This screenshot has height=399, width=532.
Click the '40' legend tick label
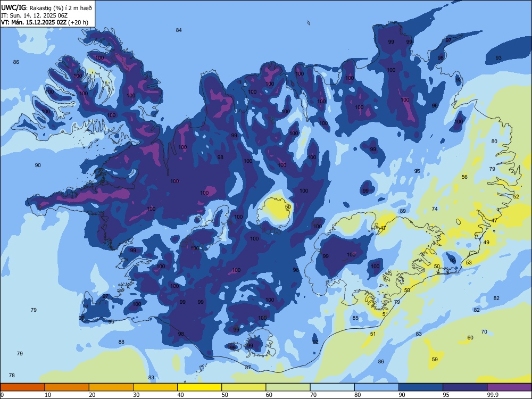point(180,395)
